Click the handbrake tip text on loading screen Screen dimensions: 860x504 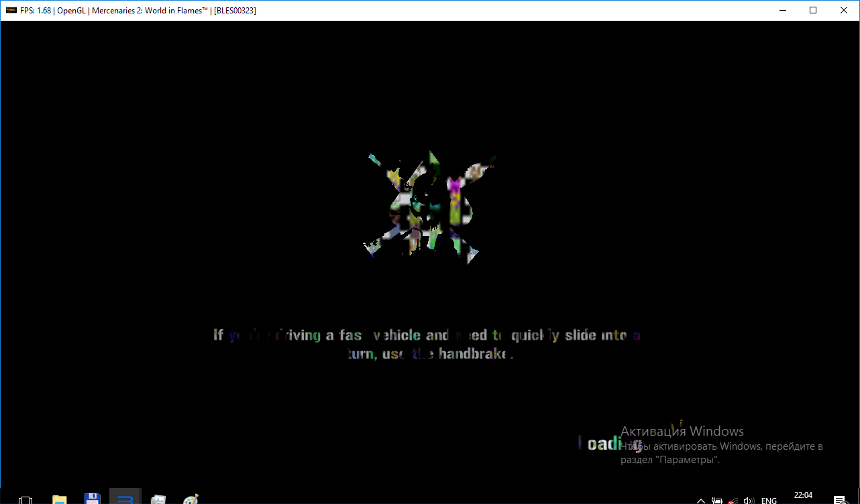point(428,344)
